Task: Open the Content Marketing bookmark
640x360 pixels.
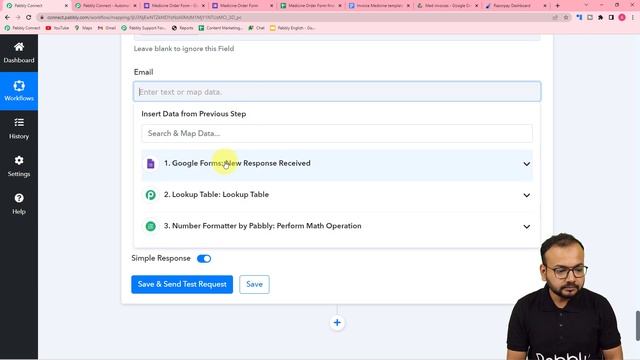Action: (221, 28)
